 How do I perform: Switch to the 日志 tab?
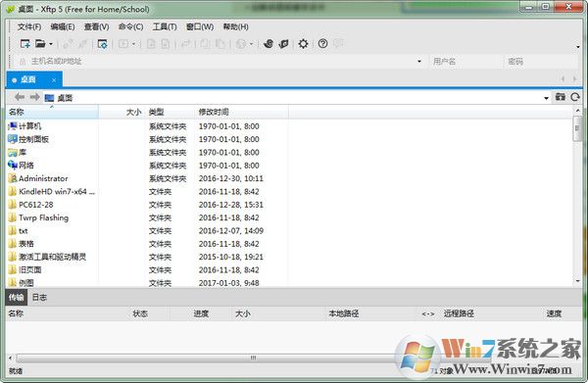[39, 298]
